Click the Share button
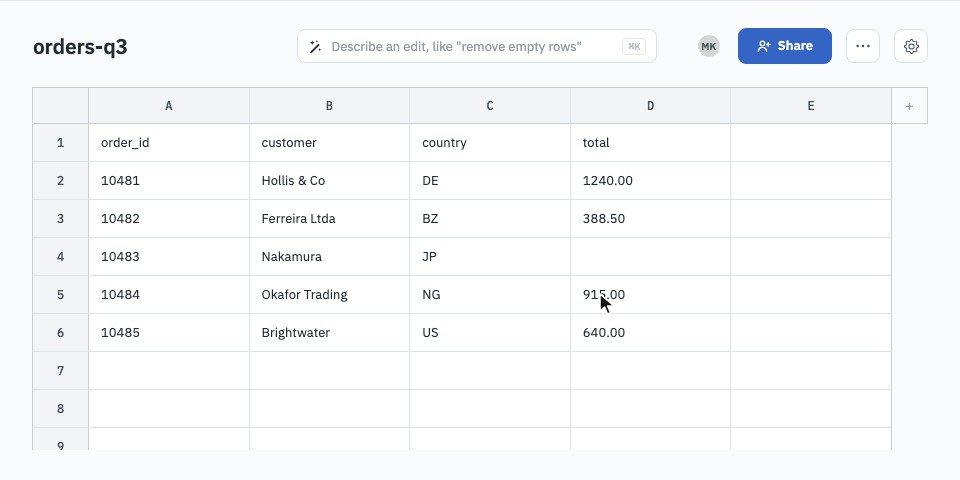The width and height of the screenshot is (960, 480). pyautogui.click(x=785, y=46)
